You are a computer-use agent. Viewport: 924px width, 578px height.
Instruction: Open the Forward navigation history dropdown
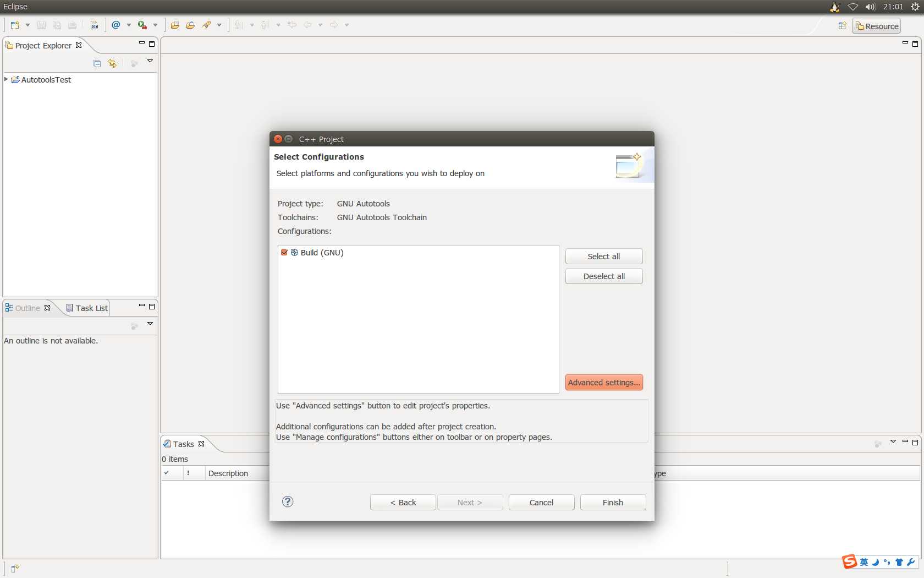346,25
